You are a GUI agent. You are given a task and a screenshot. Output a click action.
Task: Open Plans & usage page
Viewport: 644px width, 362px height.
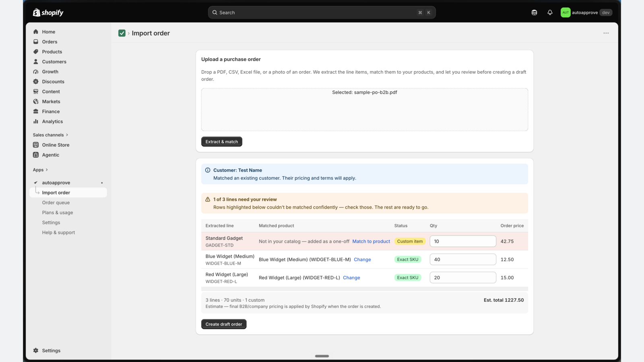tap(58, 213)
